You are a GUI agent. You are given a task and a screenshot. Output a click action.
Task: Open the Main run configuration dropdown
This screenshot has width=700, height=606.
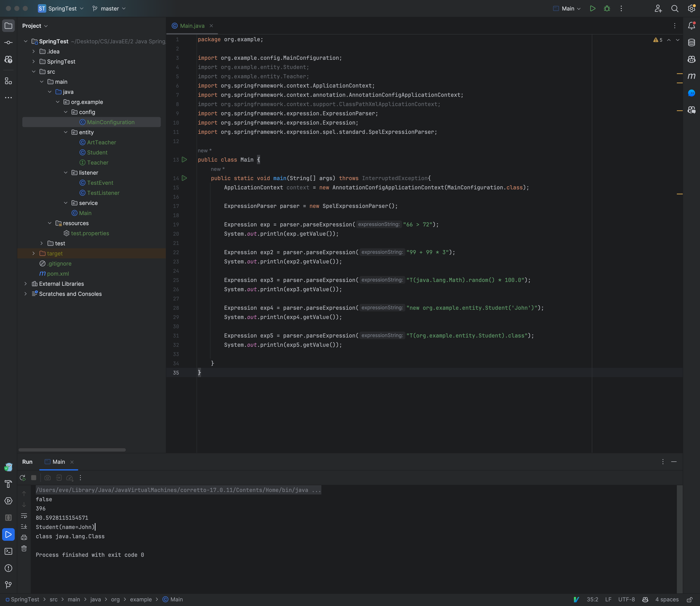(568, 8)
